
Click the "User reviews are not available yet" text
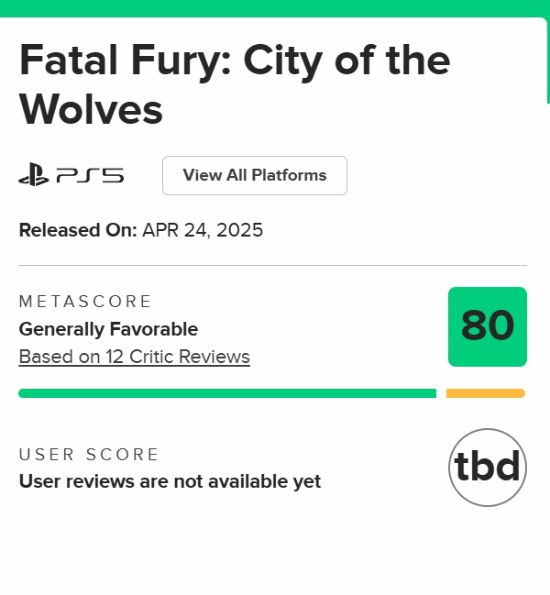[170, 482]
